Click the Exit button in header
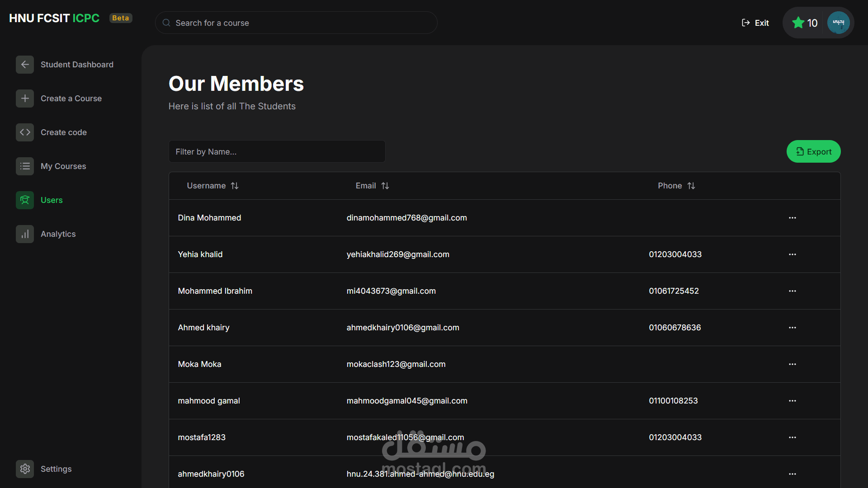This screenshot has height=488, width=868. 755,23
